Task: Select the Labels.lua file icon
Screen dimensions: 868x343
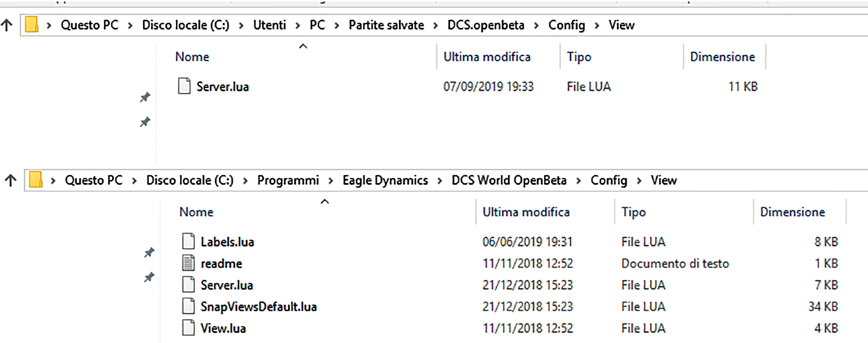Action: point(188,241)
